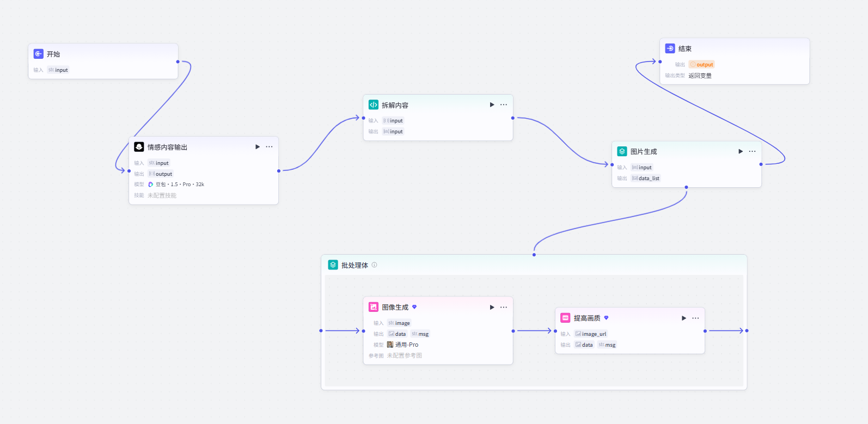868x424 pixels.
Task: Click the 提高画质 HD node icon
Action: click(566, 318)
